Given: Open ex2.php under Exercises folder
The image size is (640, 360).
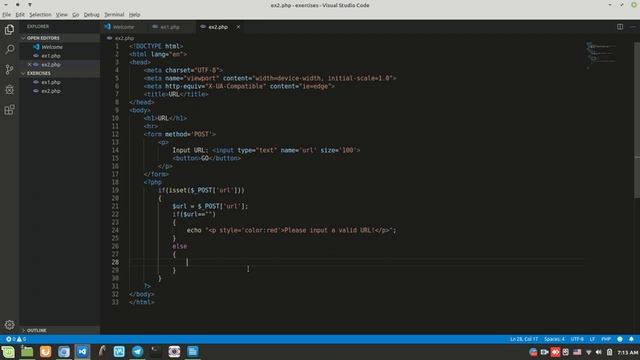Looking at the screenshot, I should (x=60, y=91).
